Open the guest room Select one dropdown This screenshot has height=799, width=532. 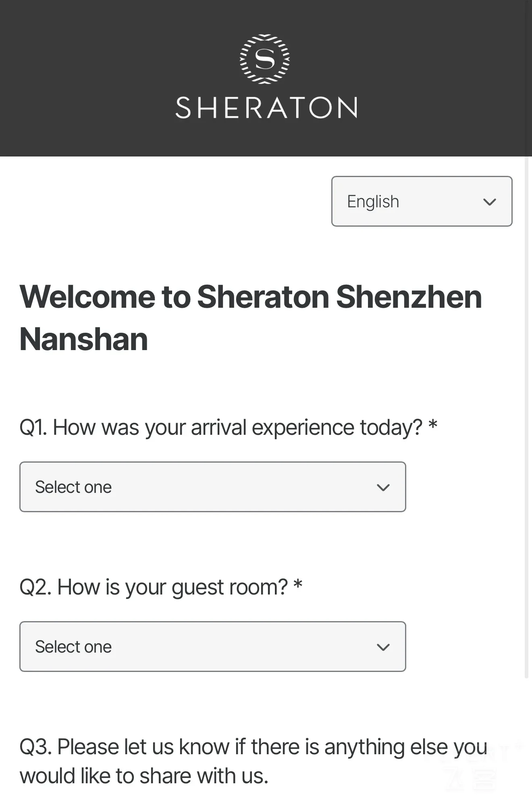point(212,647)
